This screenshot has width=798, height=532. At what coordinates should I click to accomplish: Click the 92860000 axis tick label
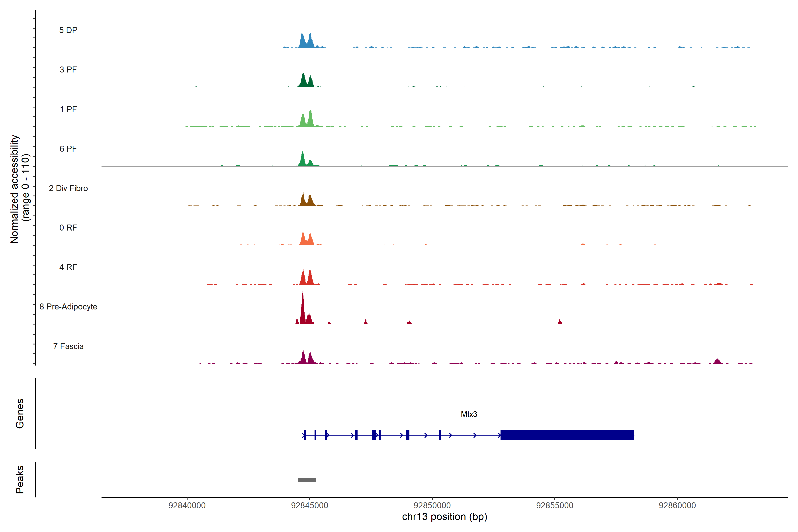tap(677, 506)
